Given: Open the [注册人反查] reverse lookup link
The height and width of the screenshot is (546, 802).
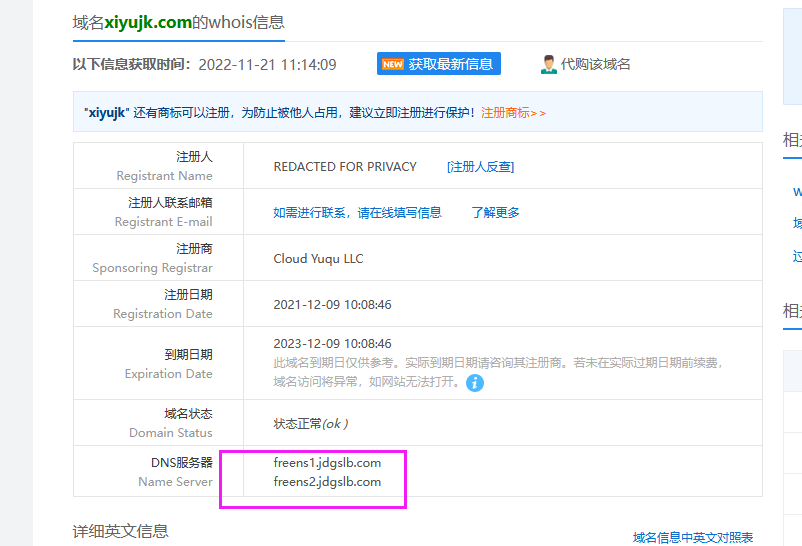Looking at the screenshot, I should (480, 167).
